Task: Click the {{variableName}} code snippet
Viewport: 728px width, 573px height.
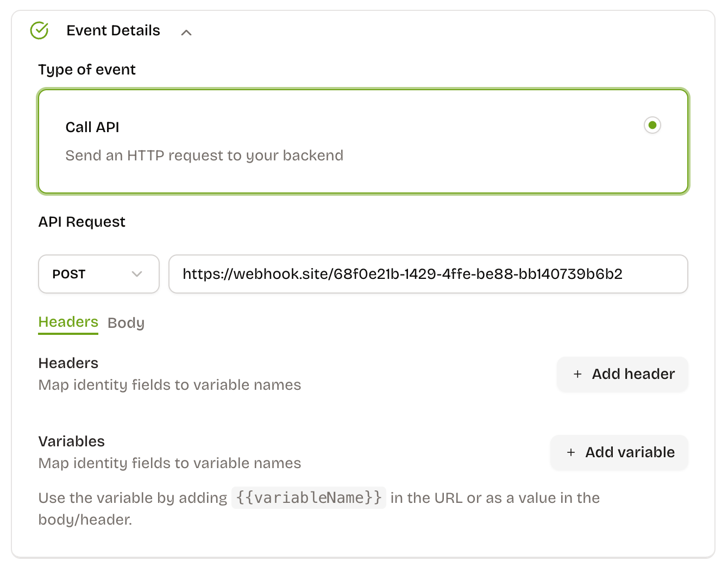Action: coord(309,498)
